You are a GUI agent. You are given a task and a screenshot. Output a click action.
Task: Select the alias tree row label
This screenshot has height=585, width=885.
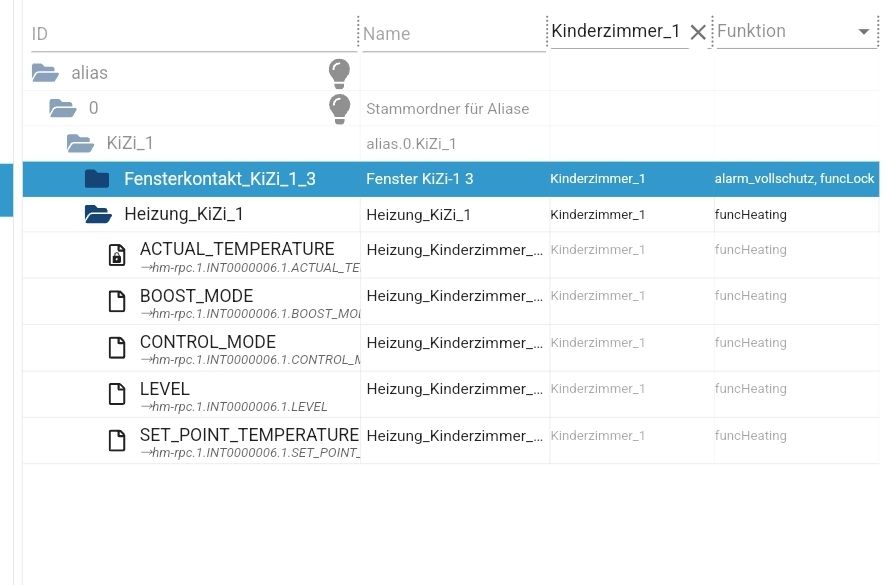(89, 73)
